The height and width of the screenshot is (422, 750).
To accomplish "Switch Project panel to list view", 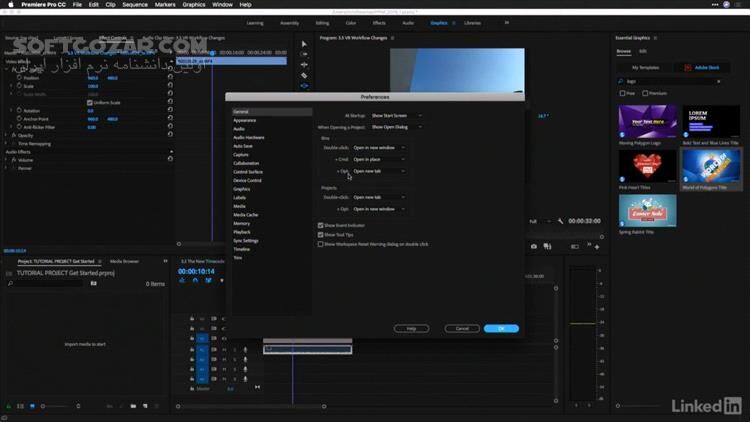I will coord(20,406).
